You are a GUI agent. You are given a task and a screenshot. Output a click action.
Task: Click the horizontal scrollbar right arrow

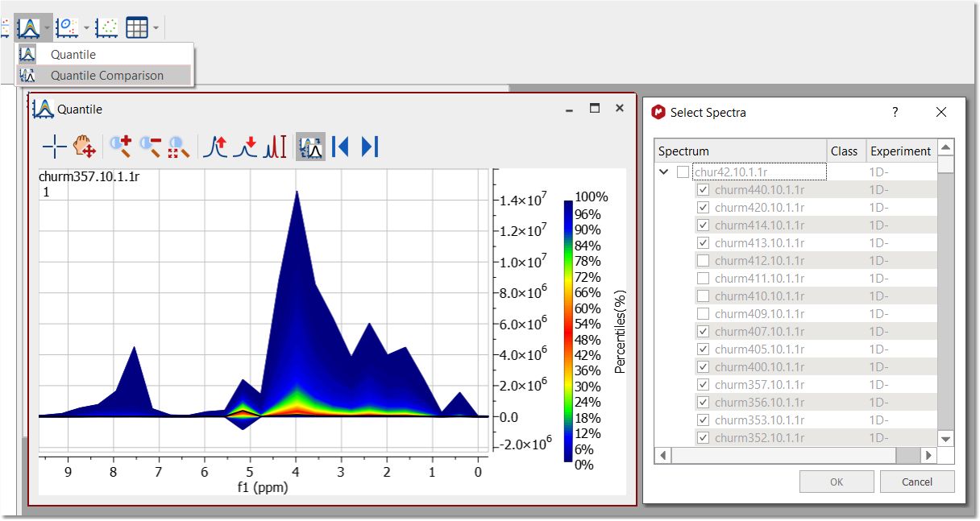929,456
